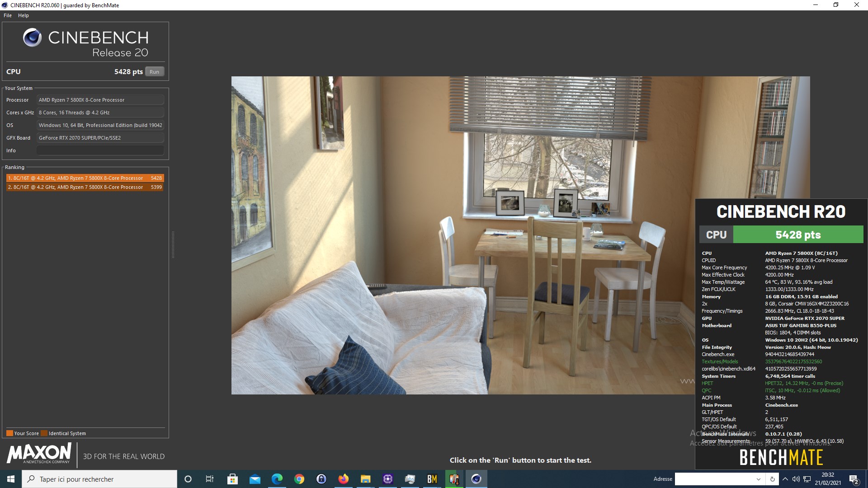
Task: Click the Textures/Models green hash line
Action: pos(762,361)
